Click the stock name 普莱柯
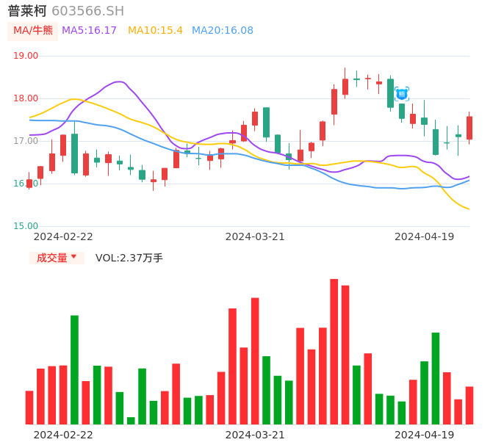The height and width of the screenshot is (445, 504). (x=27, y=11)
